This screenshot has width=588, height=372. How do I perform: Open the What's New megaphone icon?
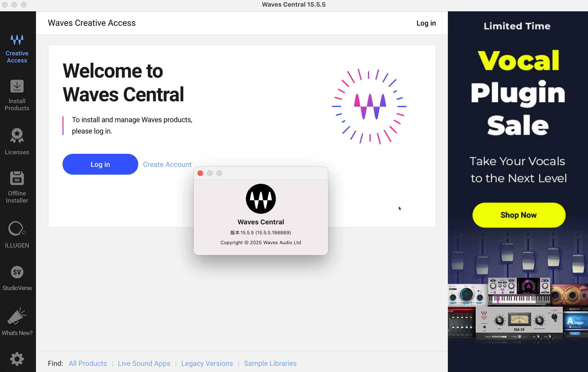[x=17, y=316]
